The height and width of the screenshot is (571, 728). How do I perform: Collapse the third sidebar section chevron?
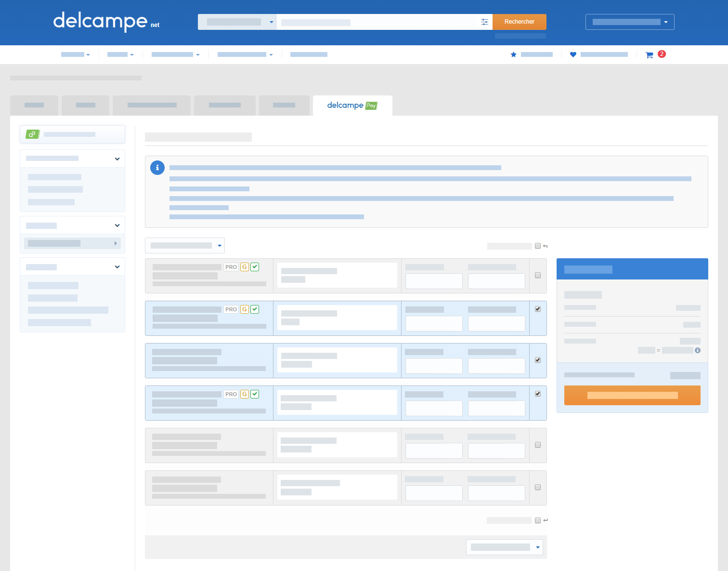[x=117, y=267]
